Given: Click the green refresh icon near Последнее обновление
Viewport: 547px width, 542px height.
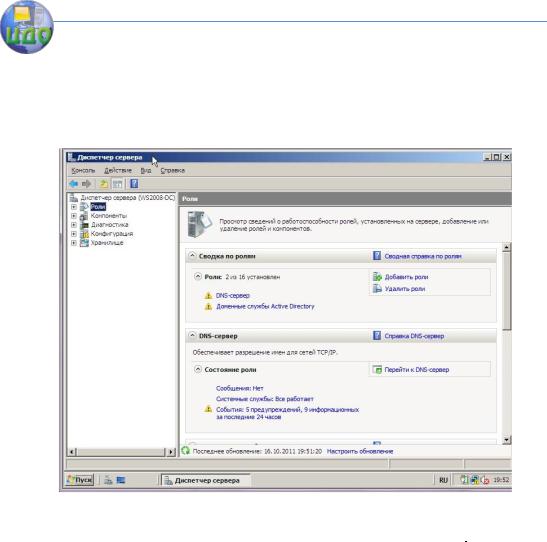Looking at the screenshot, I should tap(186, 451).
